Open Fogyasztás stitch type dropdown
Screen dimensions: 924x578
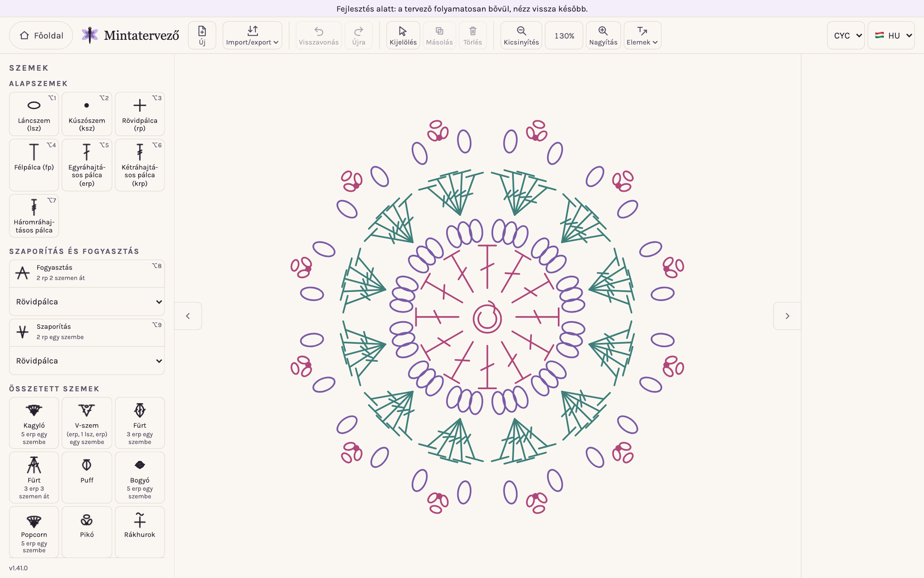click(x=87, y=302)
